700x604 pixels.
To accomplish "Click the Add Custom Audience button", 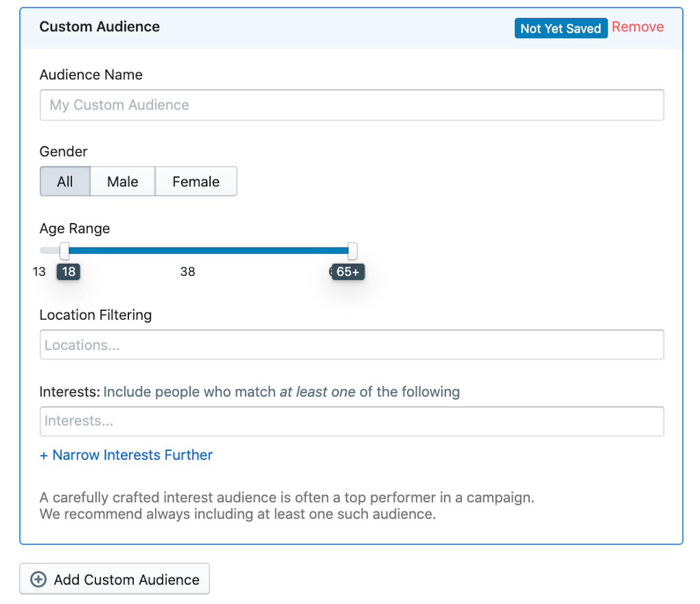I will tap(115, 579).
